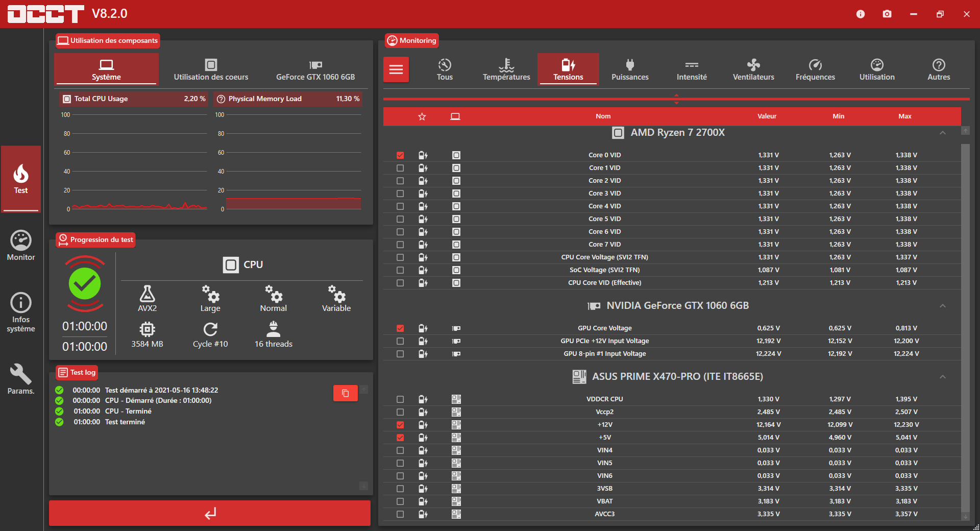
Task: Click the Normal mode gear icon
Action: (x=274, y=294)
